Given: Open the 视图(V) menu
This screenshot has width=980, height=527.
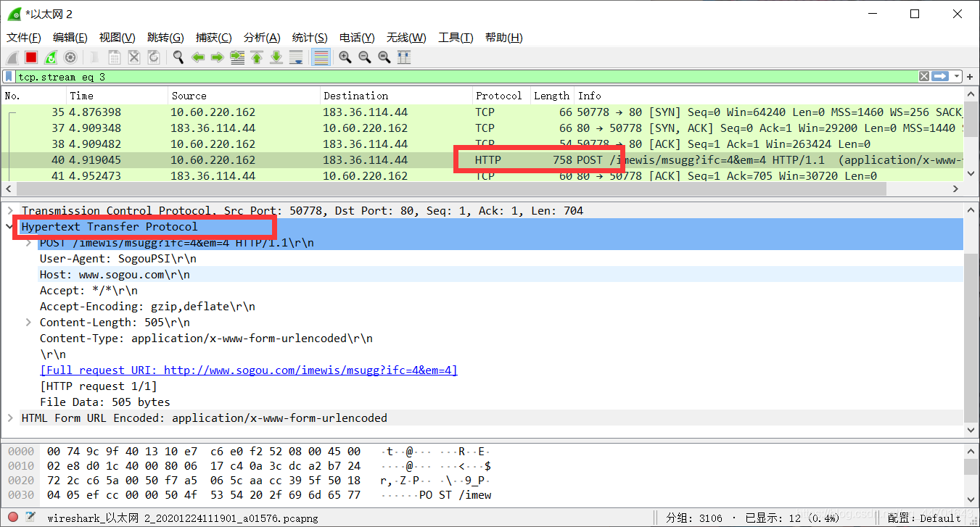Looking at the screenshot, I should (118, 38).
